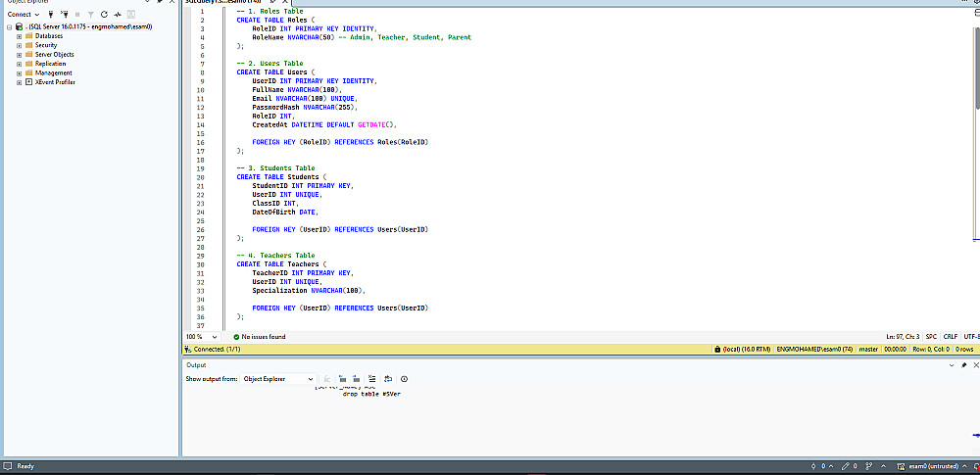Open the Activity Monitor pulse icon
This screenshot has height=475, width=980.
(x=117, y=14)
